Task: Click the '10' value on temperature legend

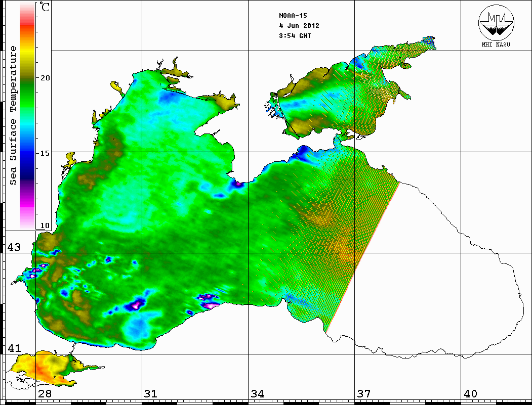Action: (45, 226)
